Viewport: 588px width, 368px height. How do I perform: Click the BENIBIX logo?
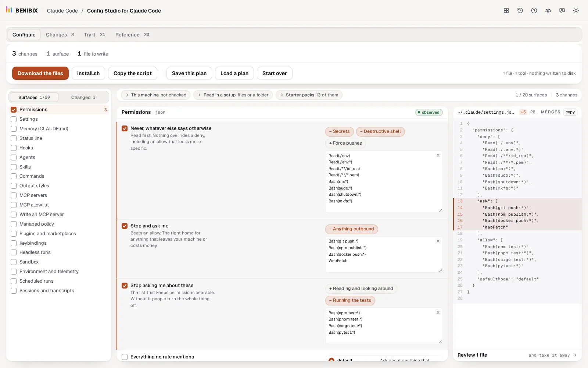pos(22,10)
